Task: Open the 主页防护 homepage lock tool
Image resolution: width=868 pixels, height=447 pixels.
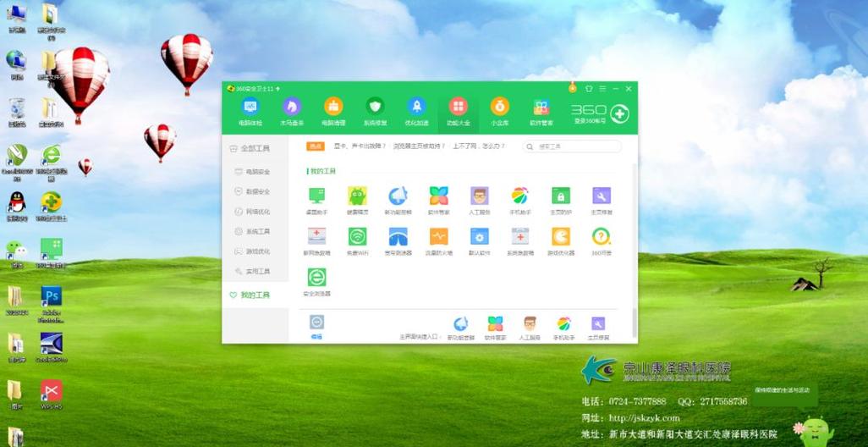Action: click(561, 201)
